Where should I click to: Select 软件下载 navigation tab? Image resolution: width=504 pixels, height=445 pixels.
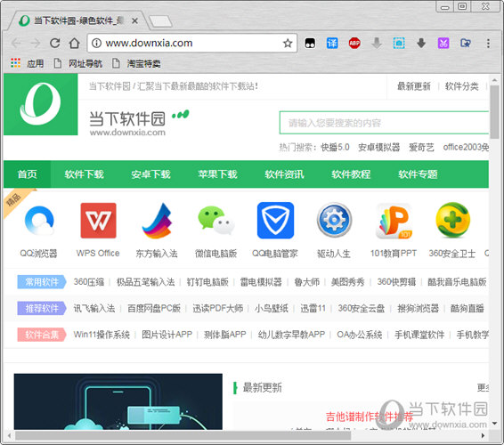coord(85,174)
